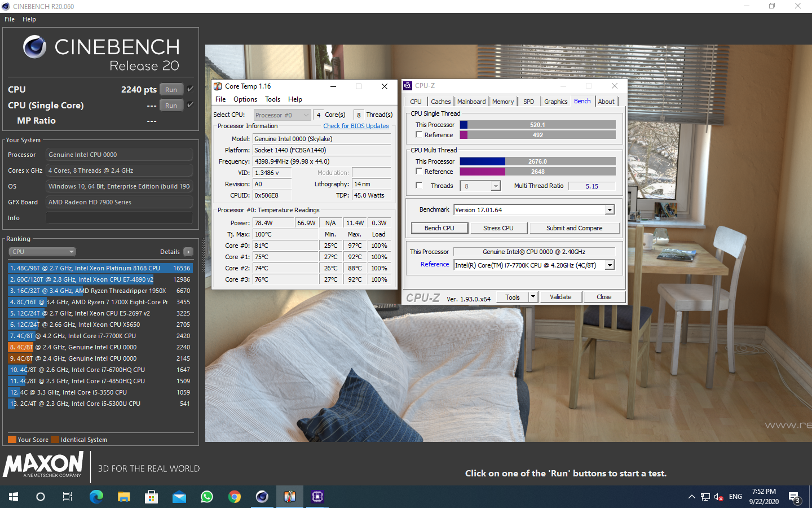The width and height of the screenshot is (812, 508).
Task: Click the Bench CPU button
Action: [x=439, y=228]
